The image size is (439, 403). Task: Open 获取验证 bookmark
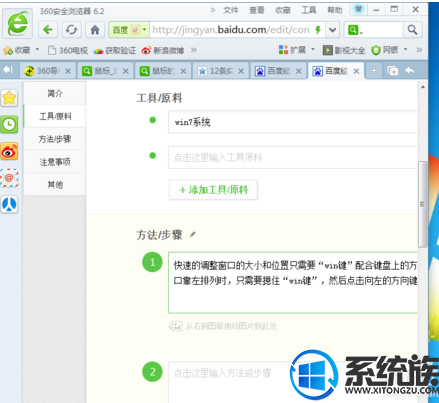[x=115, y=50]
